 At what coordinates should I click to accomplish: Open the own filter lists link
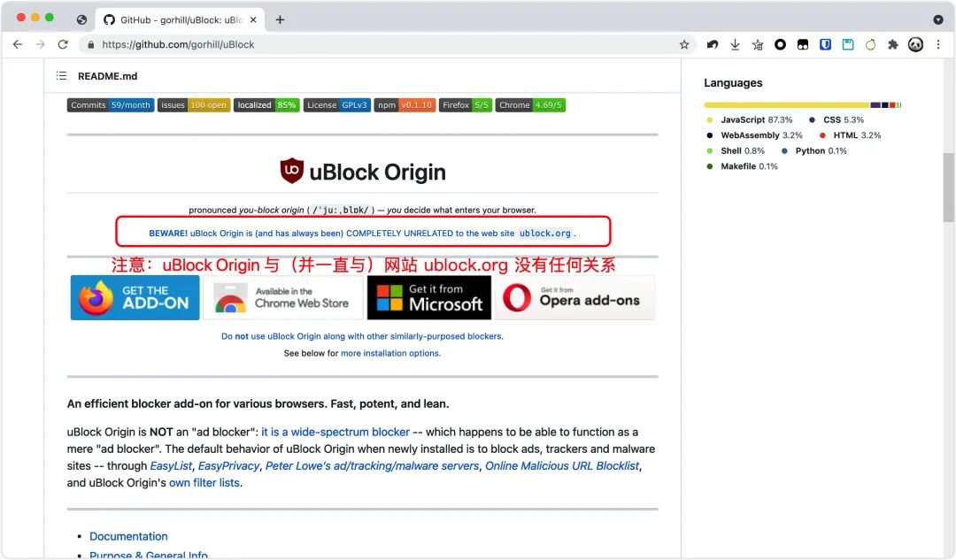coord(204,483)
